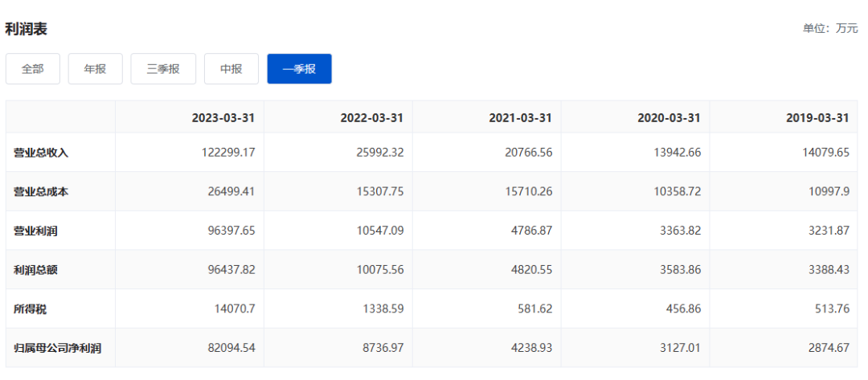Screen dimensions: 868x380
Task: Click the 利润表 section title
Action: point(26,29)
